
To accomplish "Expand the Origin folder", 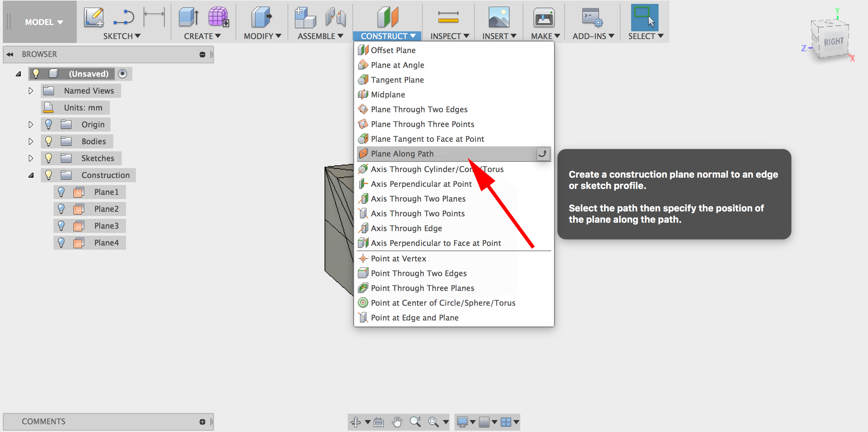I will point(31,125).
